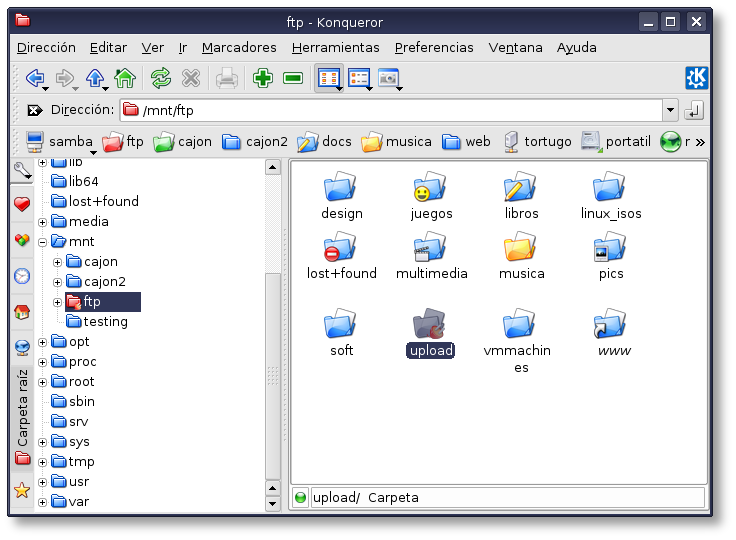The height and width of the screenshot is (540, 736).
Task: Open the Herramientas menu
Action: (335, 47)
